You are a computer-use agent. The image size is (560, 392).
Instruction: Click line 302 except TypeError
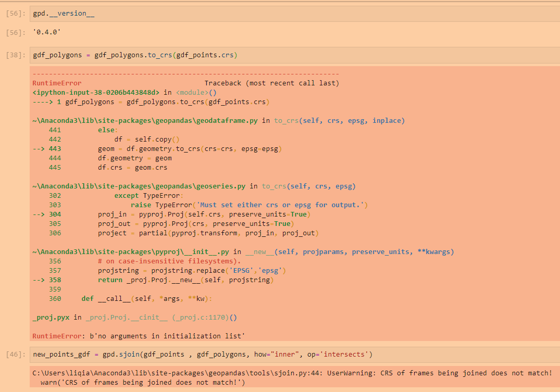(116, 196)
